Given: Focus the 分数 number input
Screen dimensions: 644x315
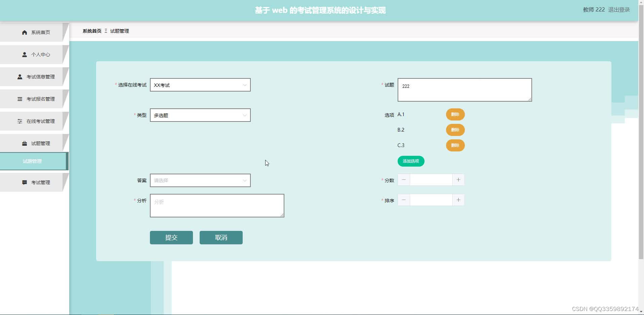Looking at the screenshot, I should pos(431,180).
